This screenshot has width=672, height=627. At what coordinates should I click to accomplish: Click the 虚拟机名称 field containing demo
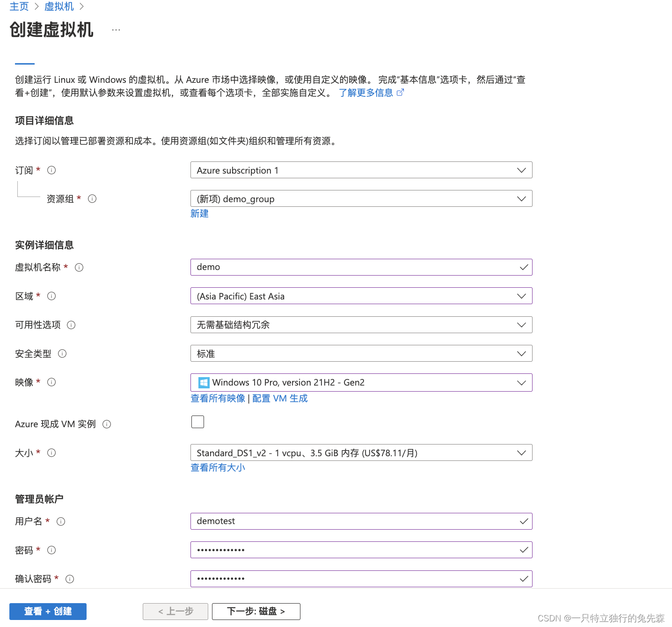click(361, 267)
